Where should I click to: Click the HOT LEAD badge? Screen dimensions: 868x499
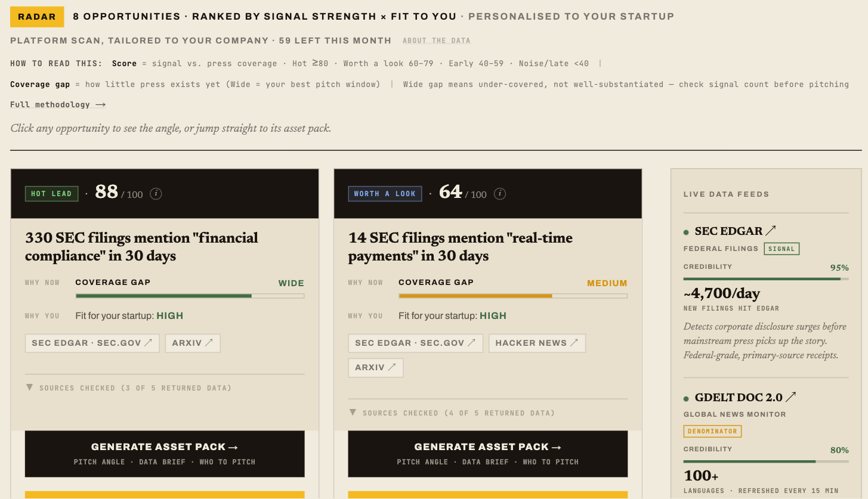click(x=51, y=194)
